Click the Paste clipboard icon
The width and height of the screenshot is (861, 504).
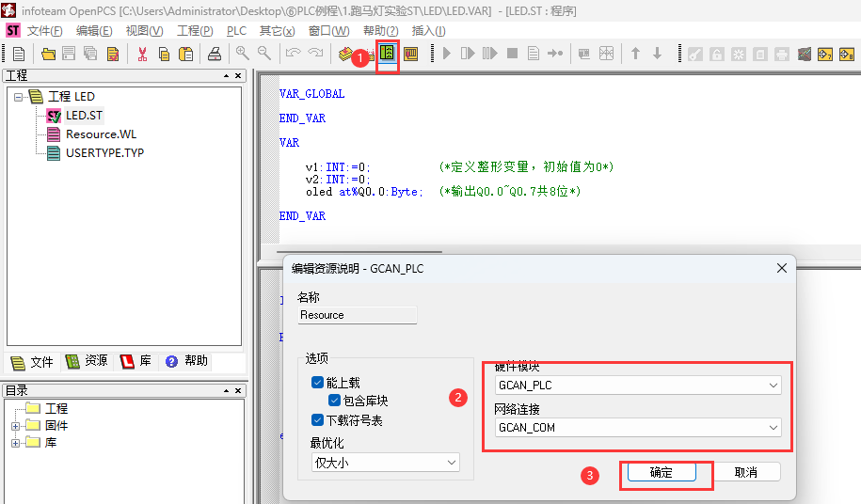pos(186,54)
